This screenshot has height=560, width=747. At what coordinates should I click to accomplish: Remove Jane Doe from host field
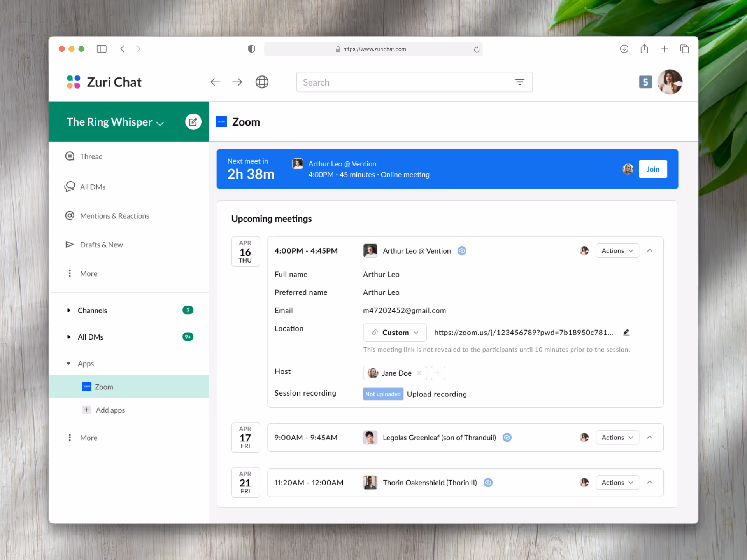[419, 373]
